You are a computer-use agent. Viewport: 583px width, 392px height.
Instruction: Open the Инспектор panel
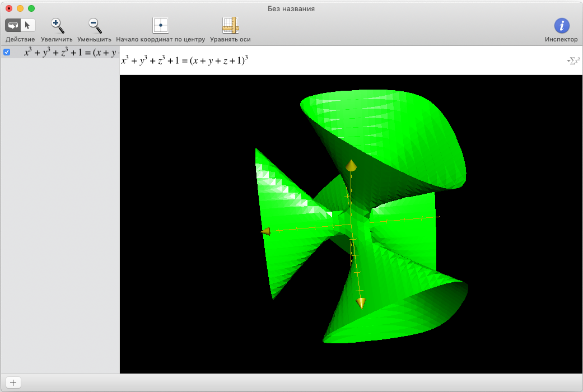click(561, 25)
